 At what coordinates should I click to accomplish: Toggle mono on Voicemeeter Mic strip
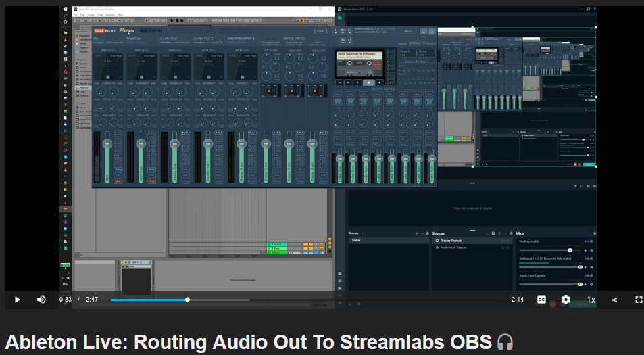(118, 170)
